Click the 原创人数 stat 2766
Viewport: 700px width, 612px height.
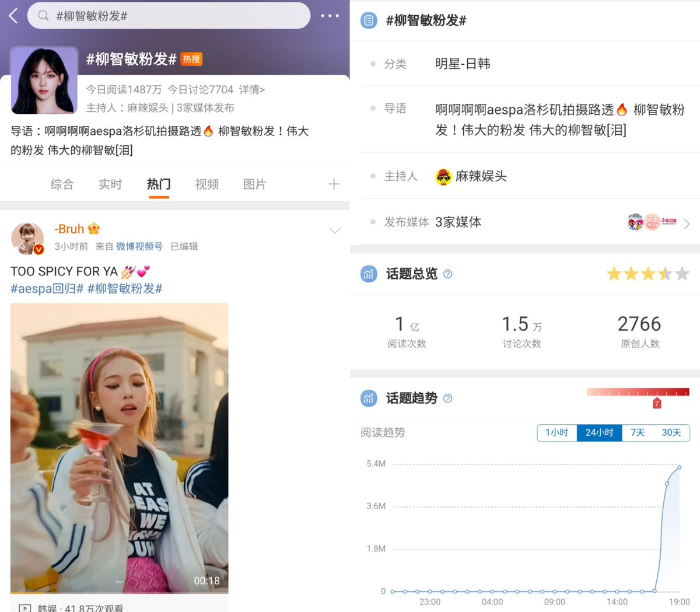[640, 331]
